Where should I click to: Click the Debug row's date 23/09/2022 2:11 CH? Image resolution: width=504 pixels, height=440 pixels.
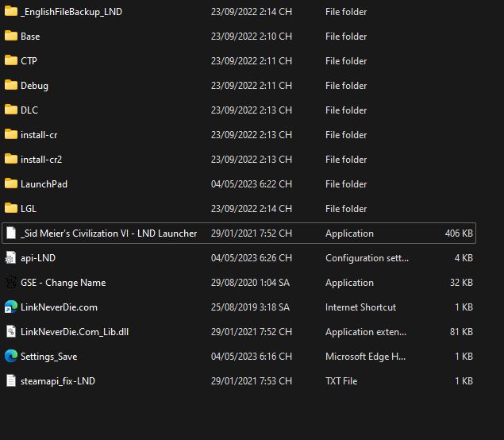click(x=252, y=86)
